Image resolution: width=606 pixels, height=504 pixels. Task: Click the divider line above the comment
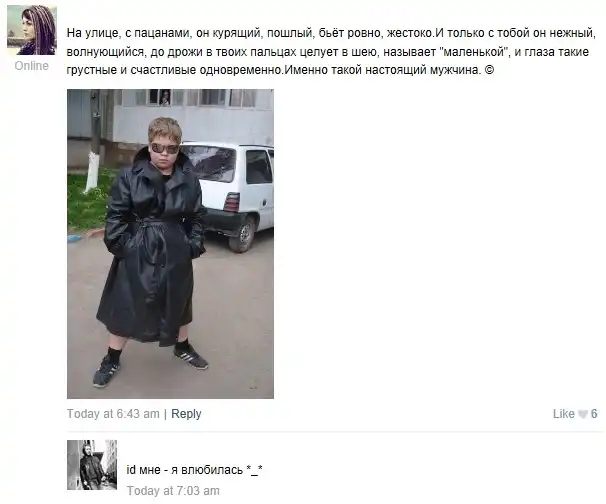[x=335, y=432]
